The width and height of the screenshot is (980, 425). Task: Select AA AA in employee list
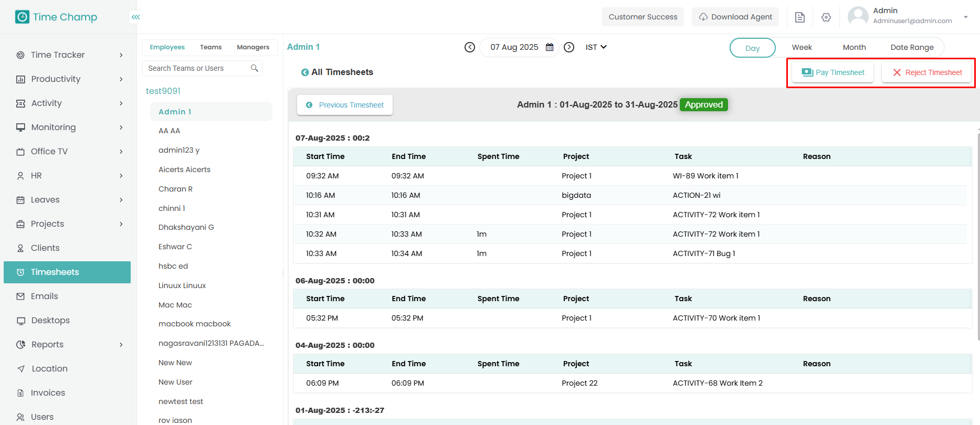[170, 131]
